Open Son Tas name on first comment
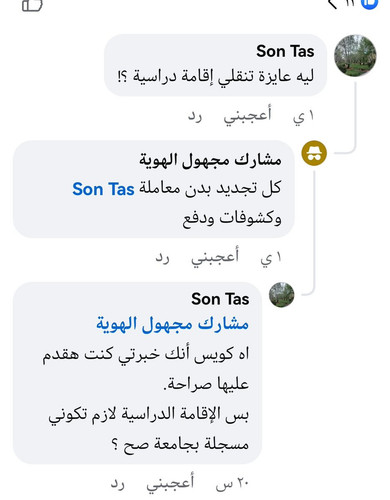This screenshot has height=500, width=390. click(285, 51)
